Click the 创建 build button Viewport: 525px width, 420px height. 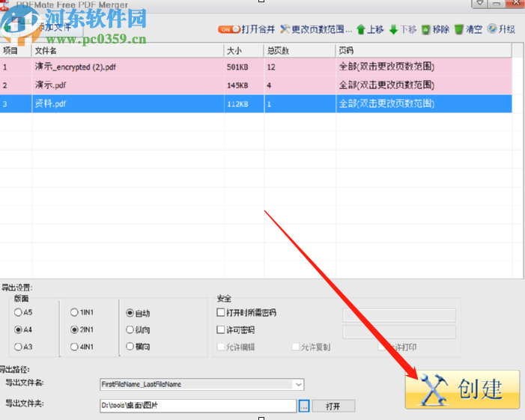pyautogui.click(x=462, y=389)
